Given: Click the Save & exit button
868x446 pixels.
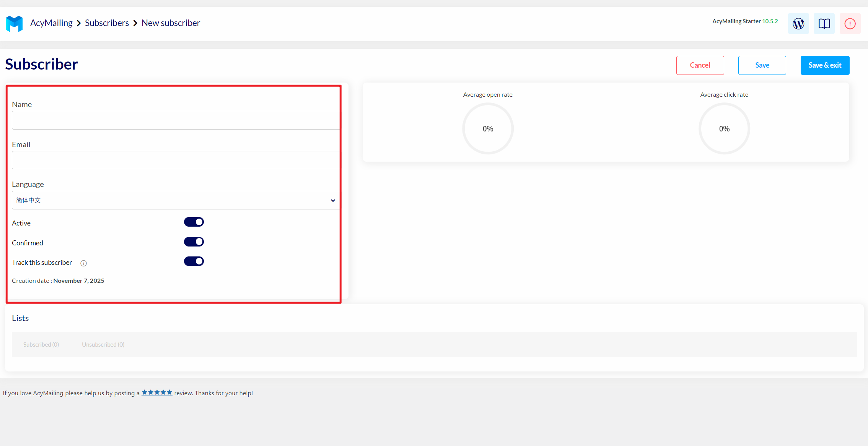Looking at the screenshot, I should pyautogui.click(x=825, y=65).
